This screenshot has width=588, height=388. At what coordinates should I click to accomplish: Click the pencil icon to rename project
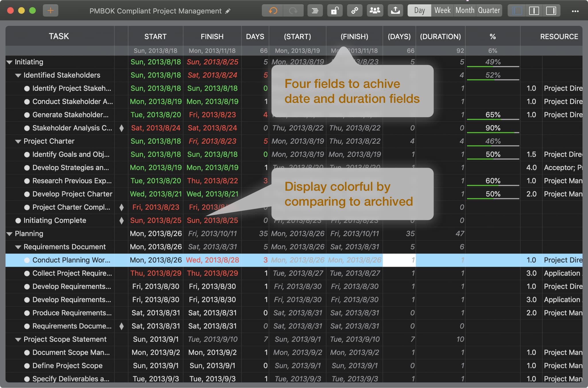point(228,11)
